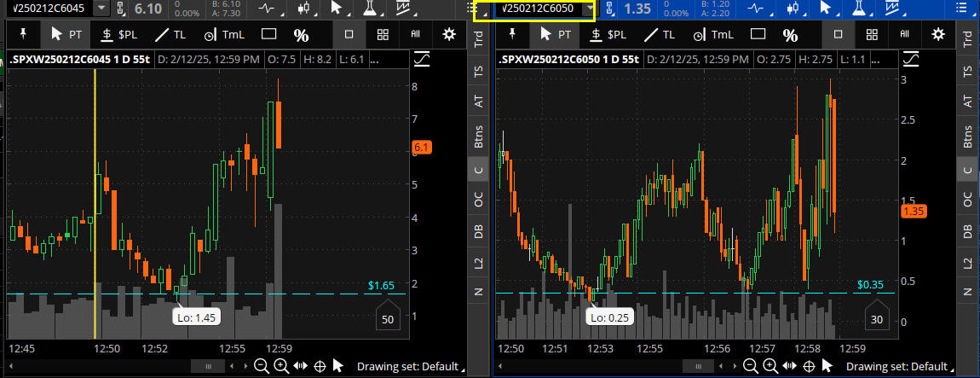
Task: Zoom in right chart with magnifier plus
Action: click(x=770, y=367)
